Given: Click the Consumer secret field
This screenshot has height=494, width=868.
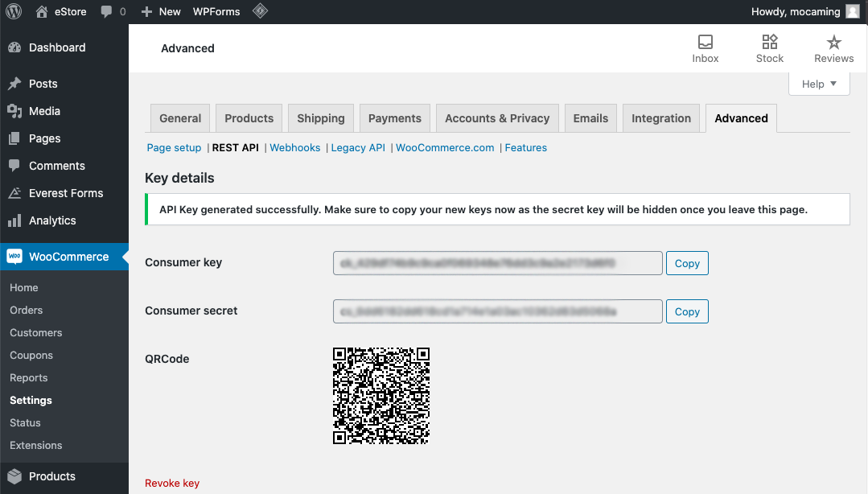Looking at the screenshot, I should pos(498,311).
